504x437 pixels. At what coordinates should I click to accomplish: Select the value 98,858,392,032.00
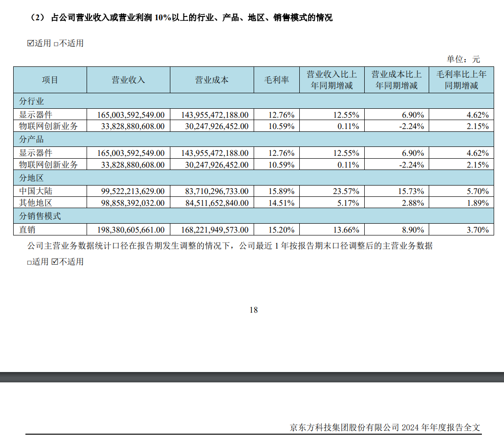[x=133, y=203]
